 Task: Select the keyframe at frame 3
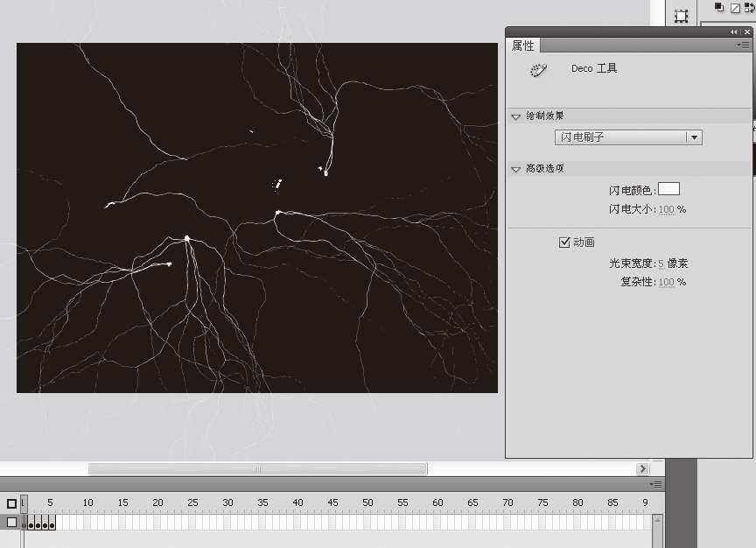pyautogui.click(x=38, y=523)
